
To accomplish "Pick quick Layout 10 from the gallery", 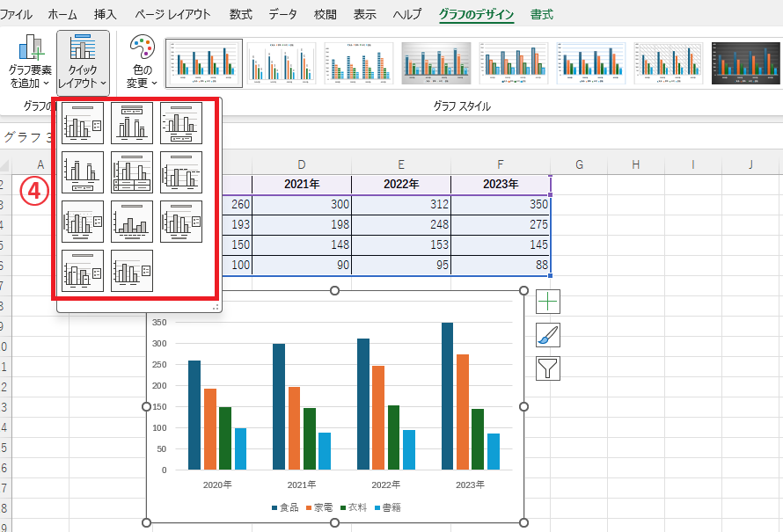I will pyautogui.click(x=83, y=271).
